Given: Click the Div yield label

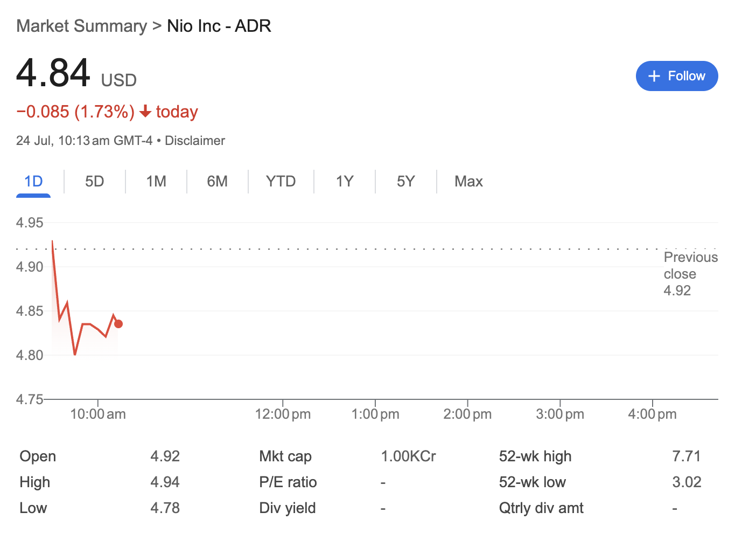Looking at the screenshot, I should [288, 508].
